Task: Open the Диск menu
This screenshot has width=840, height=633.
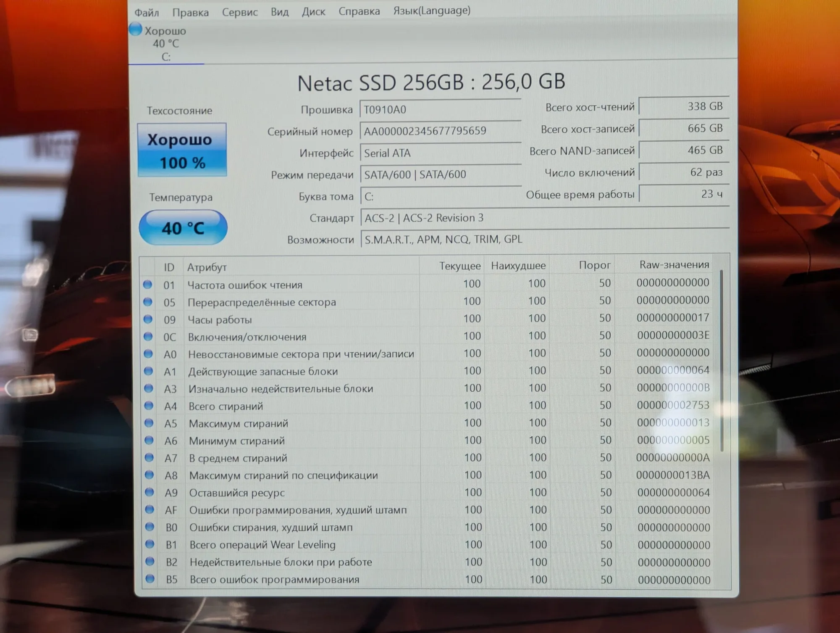Action: point(313,11)
